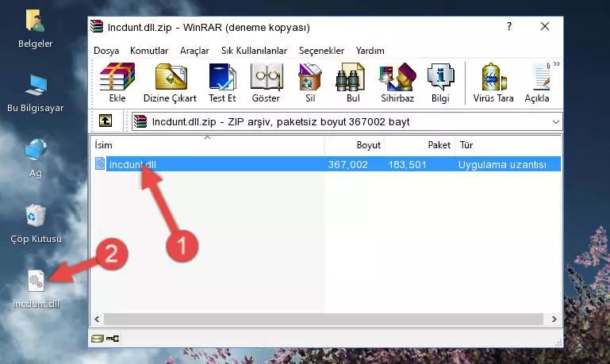Image resolution: width=610 pixels, height=364 pixels.
Task: Select the Çöp Kutusu recycle bin
Action: [36, 224]
